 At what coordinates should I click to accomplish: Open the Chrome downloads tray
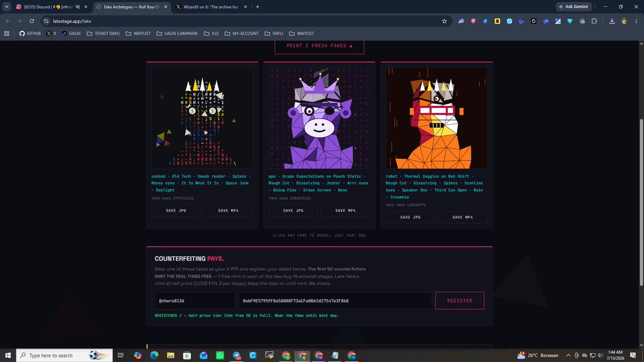coord(612,21)
